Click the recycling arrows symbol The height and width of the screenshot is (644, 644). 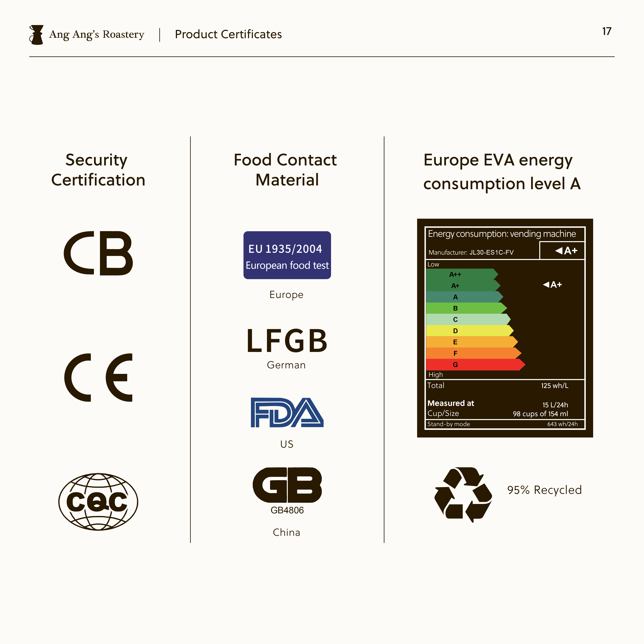tap(463, 495)
